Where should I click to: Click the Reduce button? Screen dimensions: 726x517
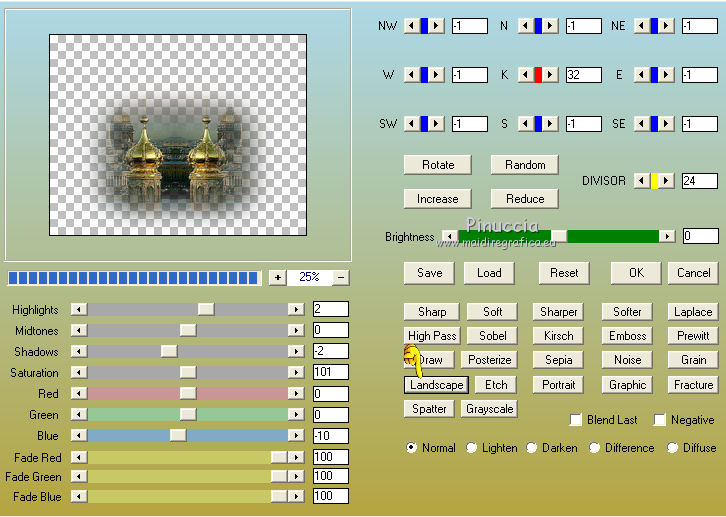(525, 199)
